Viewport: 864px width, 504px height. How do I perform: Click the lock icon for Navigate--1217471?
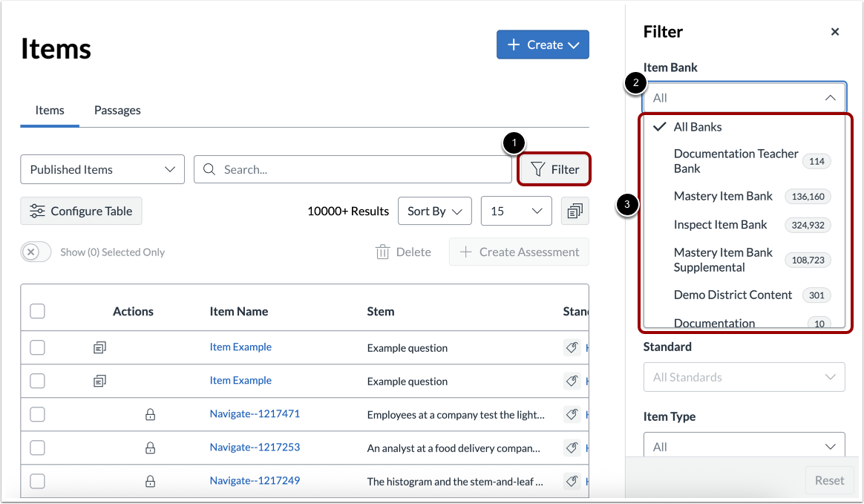click(150, 414)
